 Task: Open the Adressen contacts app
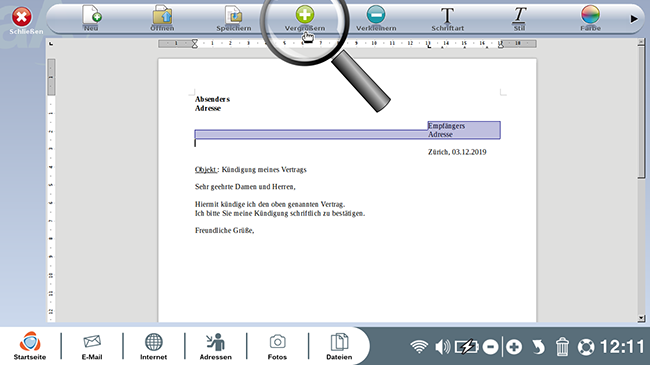[x=216, y=346]
